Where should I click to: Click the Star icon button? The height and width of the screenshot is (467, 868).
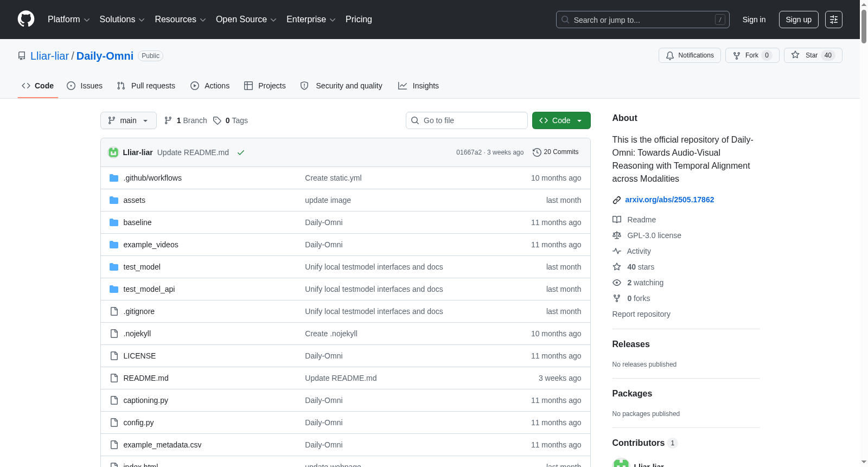pyautogui.click(x=795, y=55)
